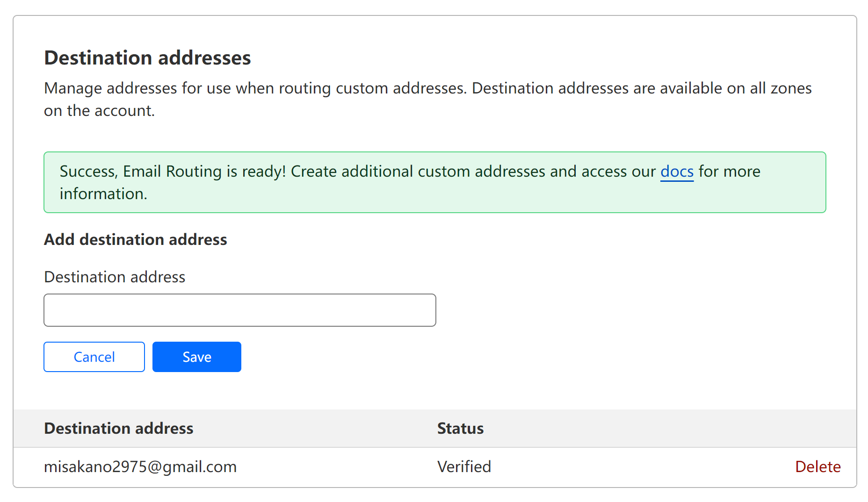Click the Destination address column header
Image resolution: width=868 pixels, height=502 pixels.
[x=118, y=428]
